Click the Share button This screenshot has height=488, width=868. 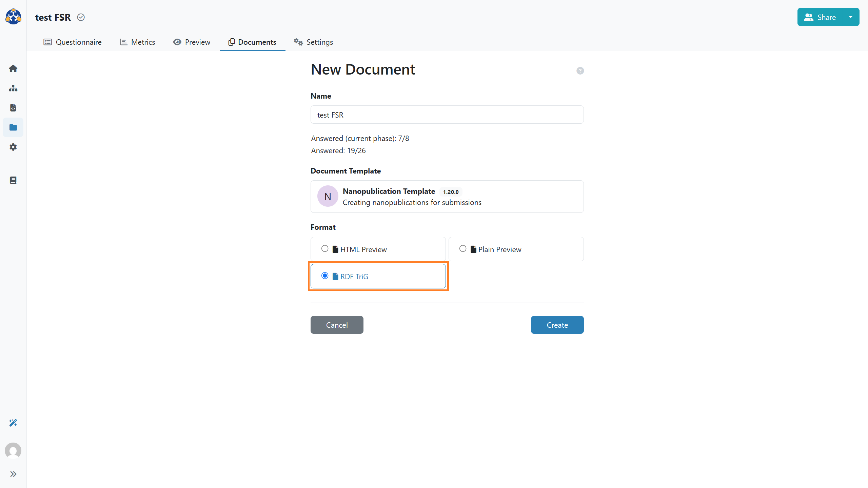820,17
